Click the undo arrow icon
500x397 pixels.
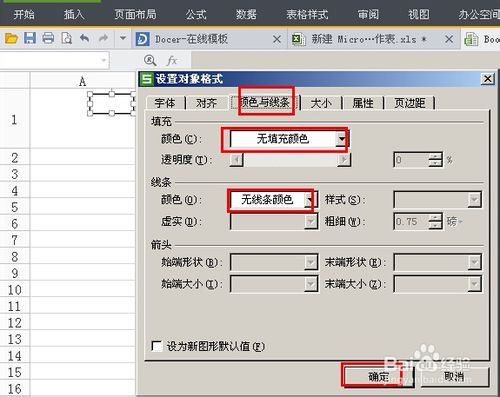point(84,39)
